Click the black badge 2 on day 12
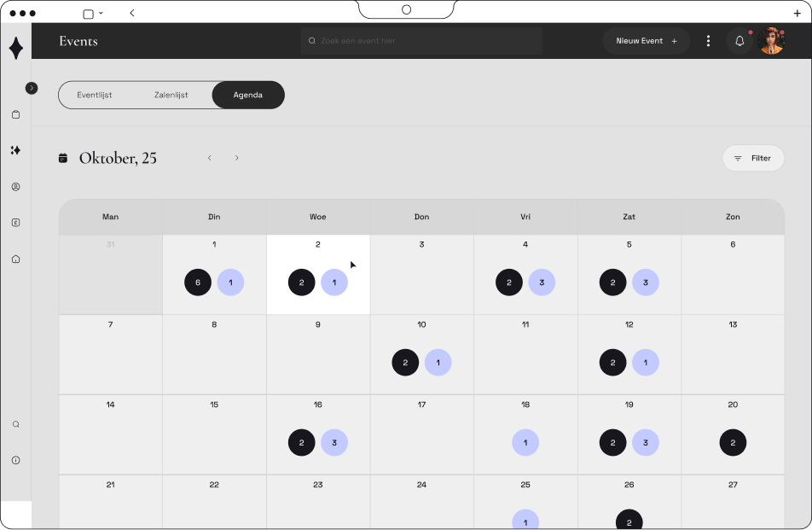This screenshot has width=812, height=530. coord(612,363)
